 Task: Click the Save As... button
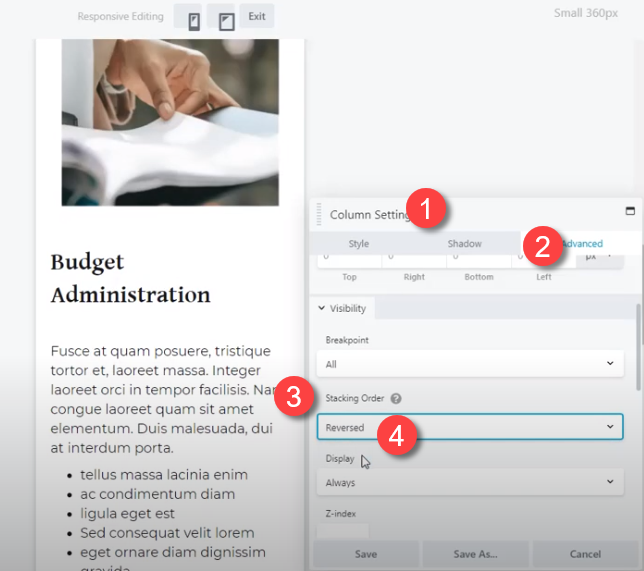click(x=475, y=554)
